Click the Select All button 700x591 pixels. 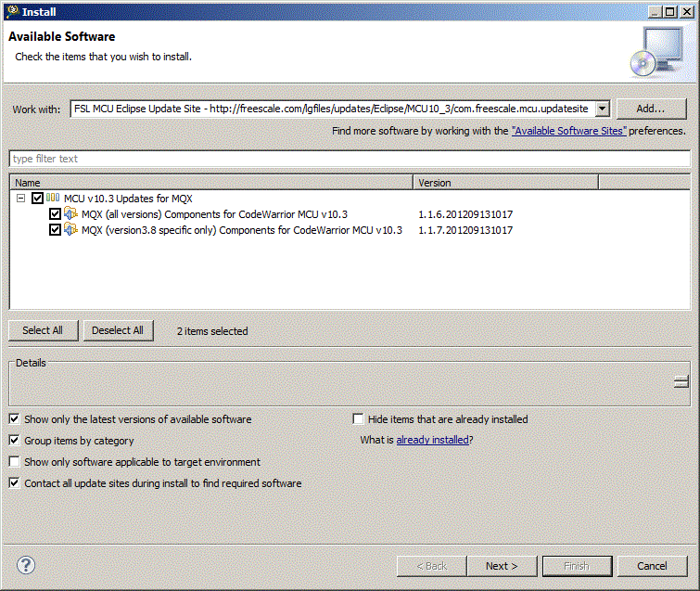43,330
